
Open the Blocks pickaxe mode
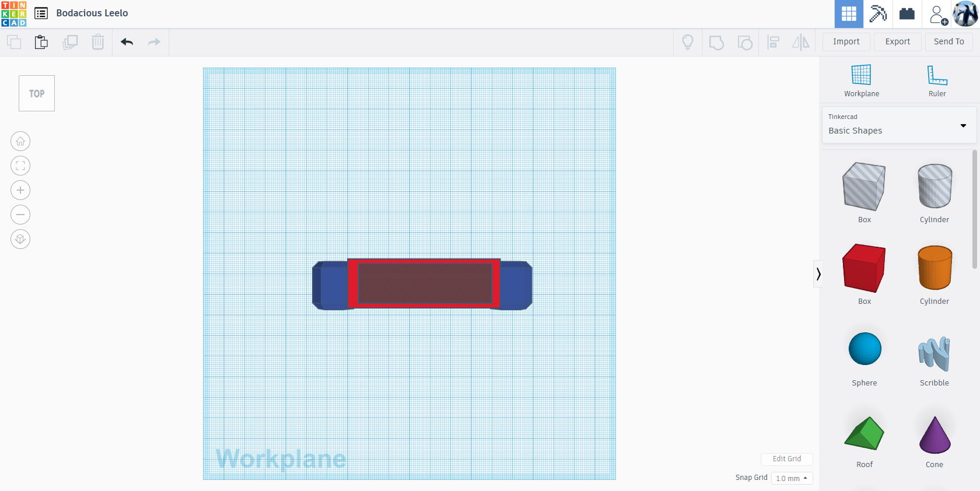(878, 14)
